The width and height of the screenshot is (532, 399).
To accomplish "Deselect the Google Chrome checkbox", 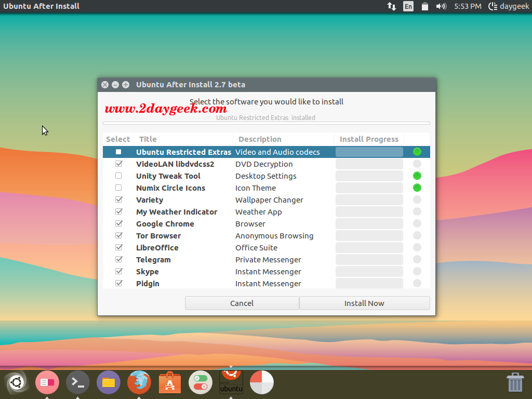I will tap(118, 223).
